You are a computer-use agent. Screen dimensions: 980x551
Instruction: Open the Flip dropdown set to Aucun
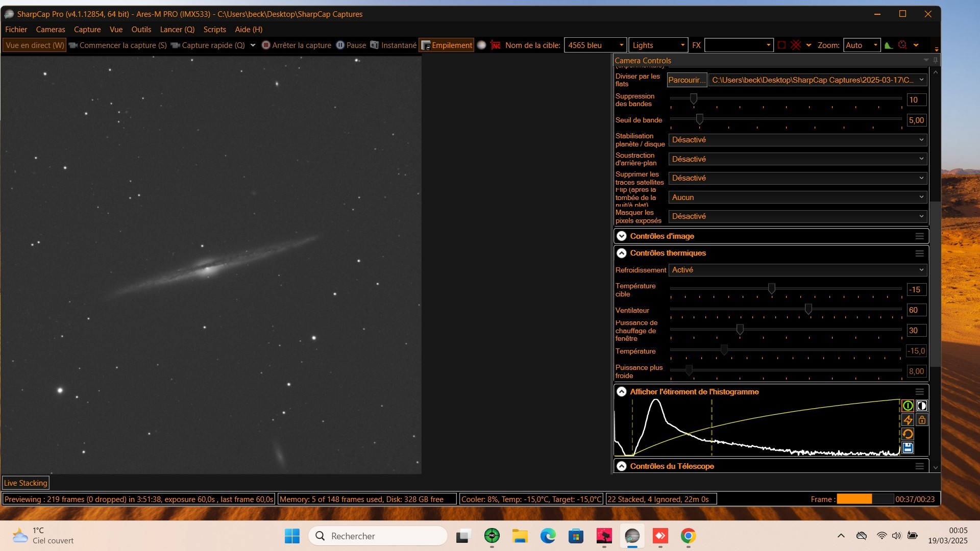coord(797,197)
